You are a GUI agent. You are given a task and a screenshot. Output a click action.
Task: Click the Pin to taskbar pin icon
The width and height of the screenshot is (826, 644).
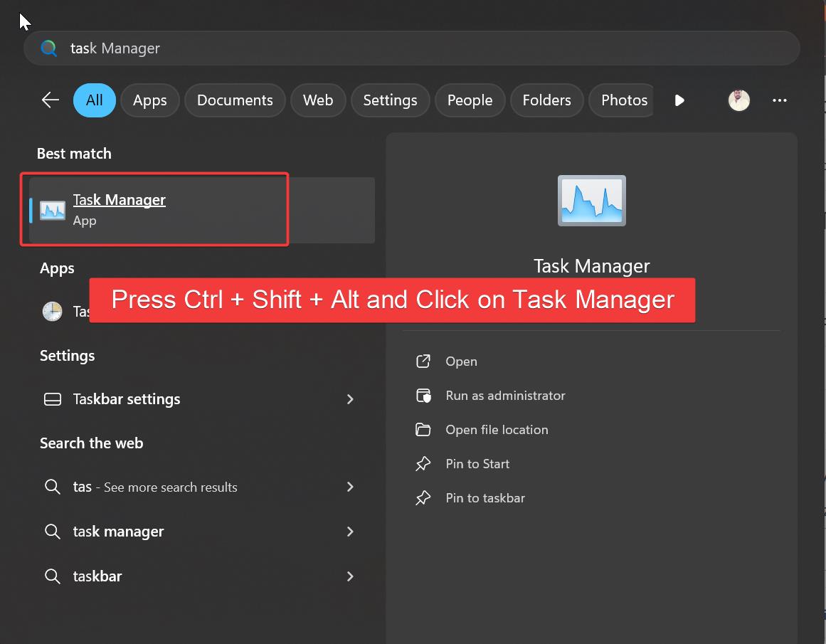[x=423, y=498]
